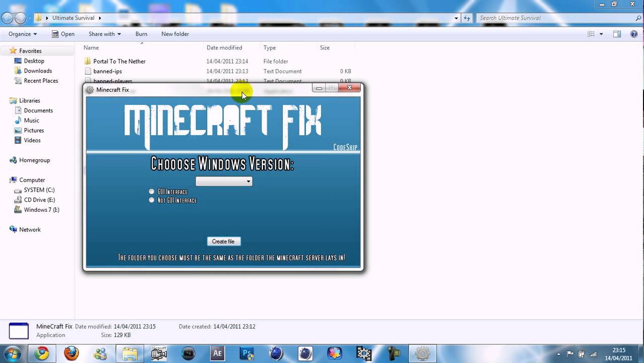Open Network in the navigation pane
The height and width of the screenshot is (363, 644).
[30, 229]
